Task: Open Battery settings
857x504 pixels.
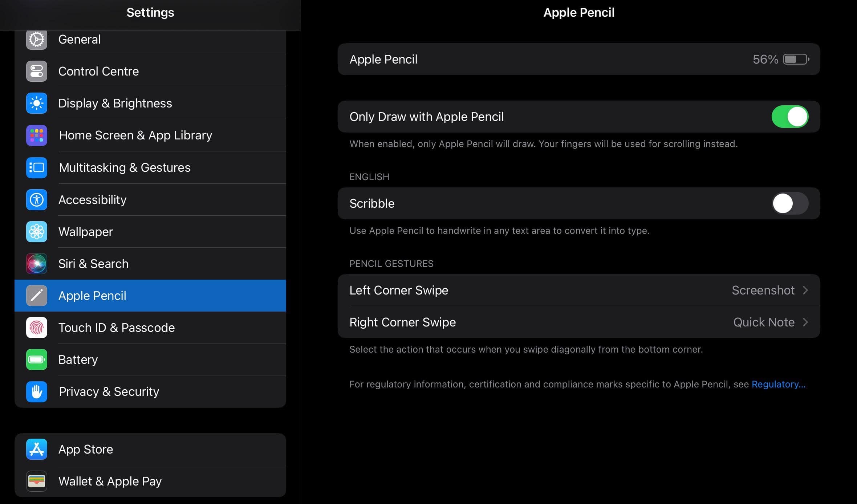Action: [150, 359]
